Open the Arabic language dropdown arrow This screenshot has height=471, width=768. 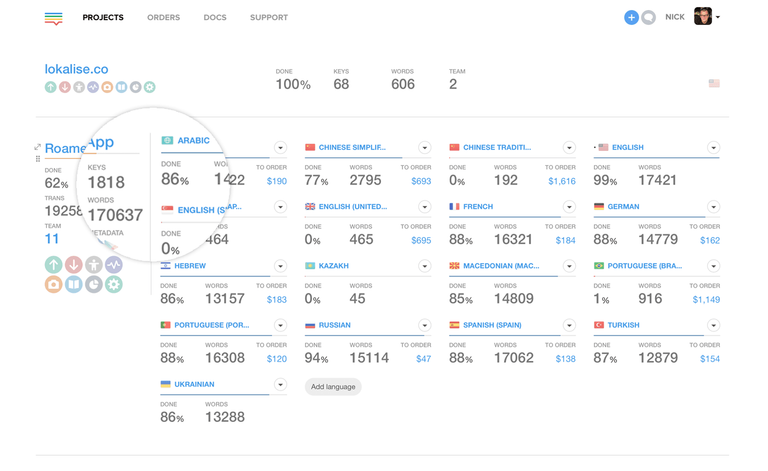(280, 147)
